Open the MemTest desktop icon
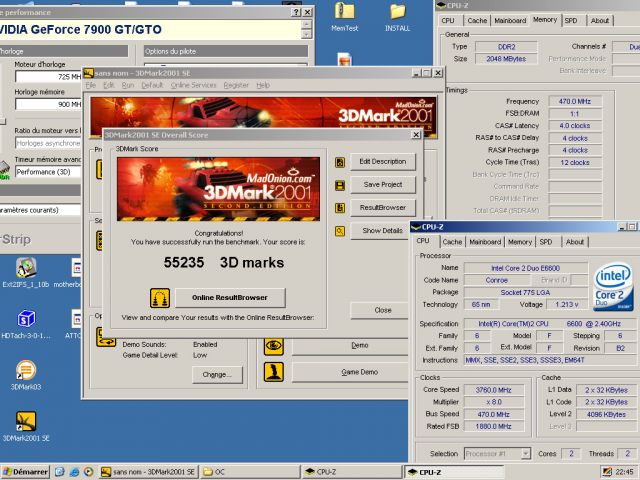The image size is (640, 480). point(344,17)
